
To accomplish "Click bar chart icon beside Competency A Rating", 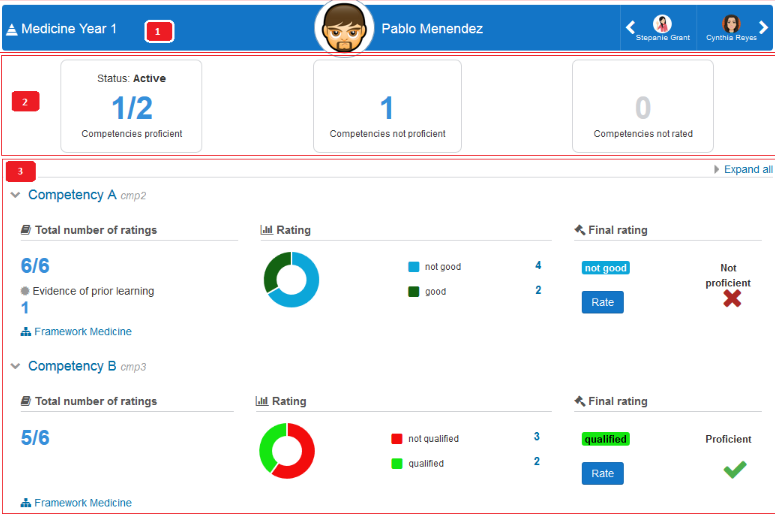I will tap(266, 230).
